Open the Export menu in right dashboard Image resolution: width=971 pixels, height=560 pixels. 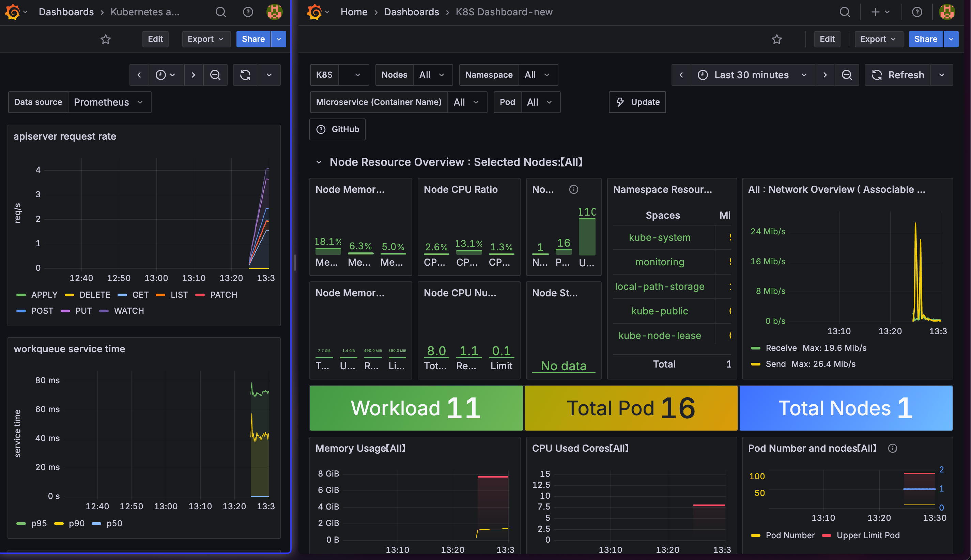[878, 39]
